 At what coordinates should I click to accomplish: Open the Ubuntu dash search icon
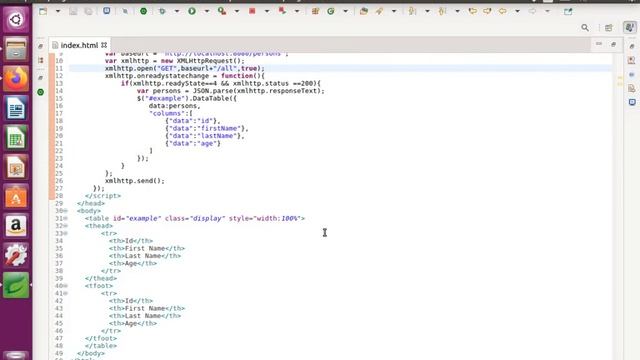point(16,19)
